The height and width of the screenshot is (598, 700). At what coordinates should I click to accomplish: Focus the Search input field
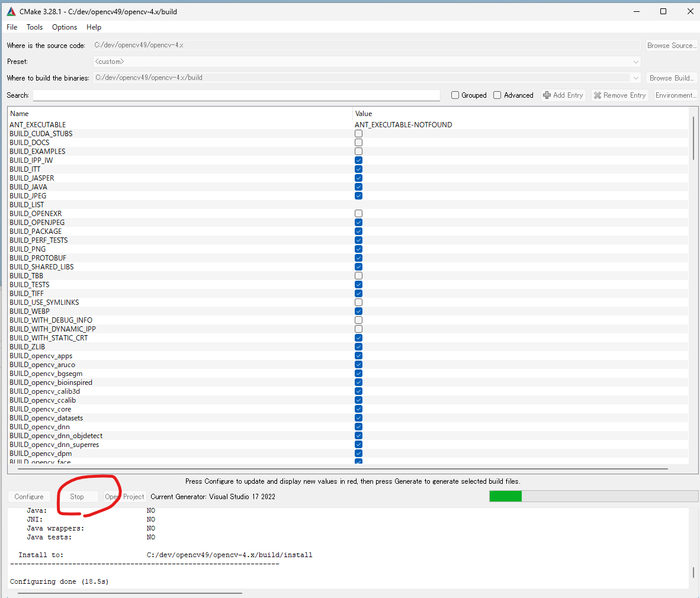coord(237,95)
